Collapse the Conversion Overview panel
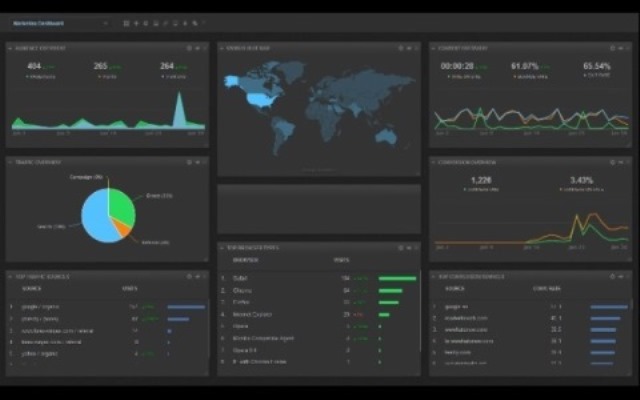 tap(433, 162)
